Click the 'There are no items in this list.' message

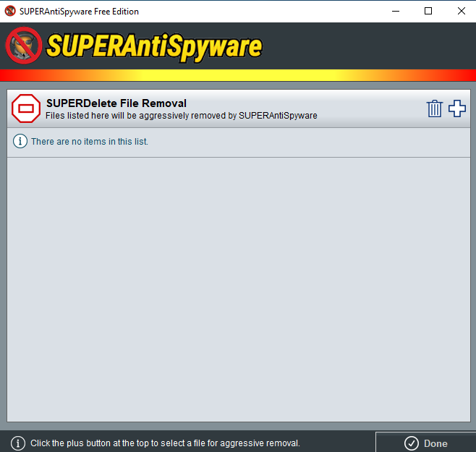tap(90, 142)
